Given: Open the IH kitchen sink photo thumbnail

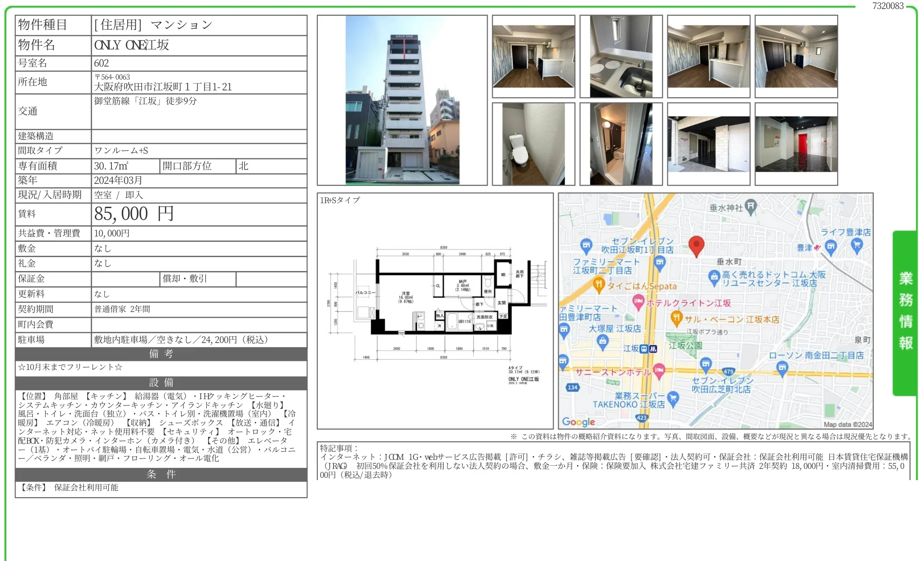Looking at the screenshot, I should [x=621, y=56].
